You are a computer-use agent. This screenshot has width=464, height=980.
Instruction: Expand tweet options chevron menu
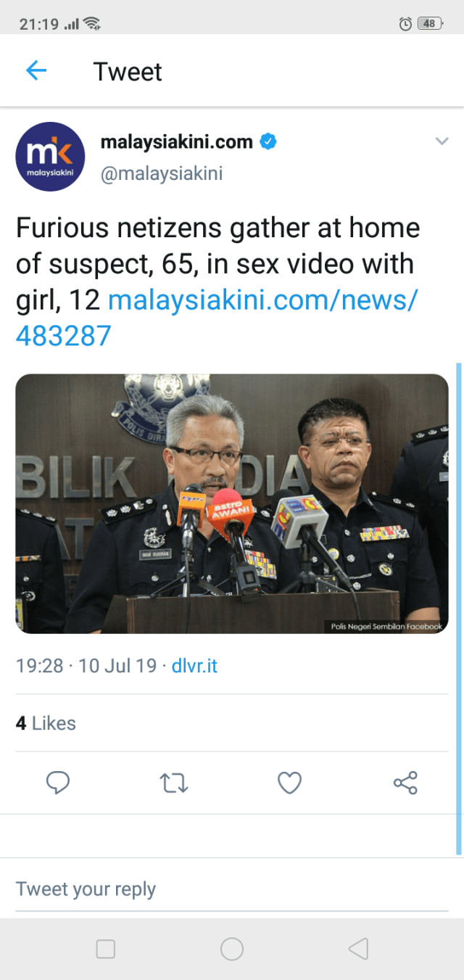pos(442,141)
